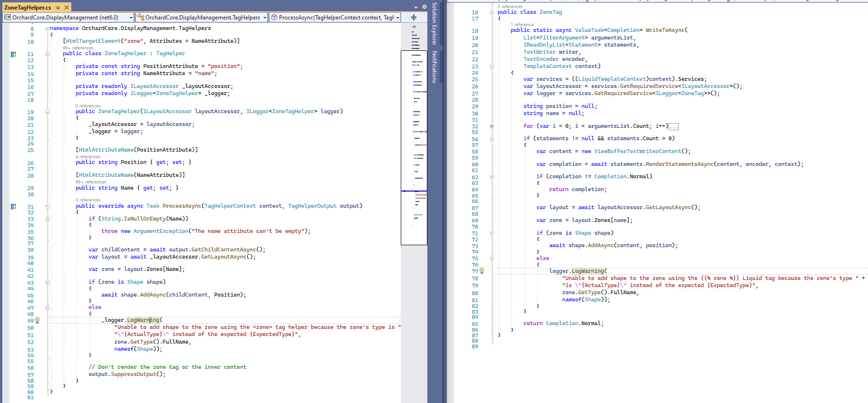Viewport: 868px width, 403px height.
Task: Click LogWarning in the right editor
Action: 588,271
